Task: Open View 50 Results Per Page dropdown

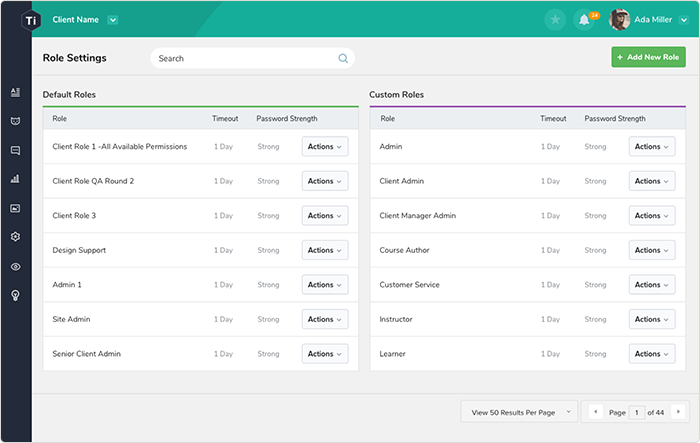Action: (519, 412)
